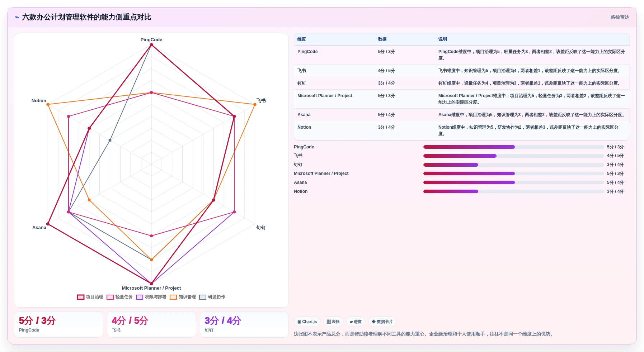Click the 数据卡片 tag chip
The width and height of the screenshot is (644, 352).
pyautogui.click(x=382, y=322)
